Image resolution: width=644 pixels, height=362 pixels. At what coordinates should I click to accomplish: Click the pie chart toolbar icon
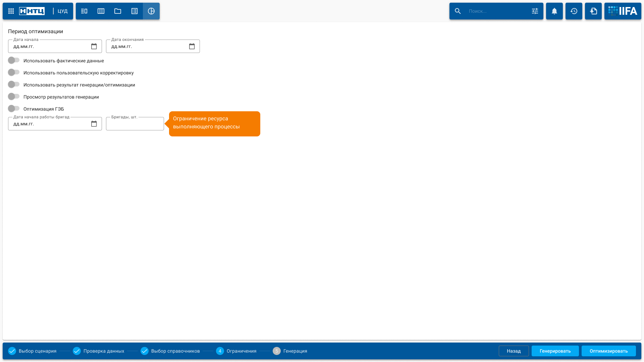click(151, 11)
